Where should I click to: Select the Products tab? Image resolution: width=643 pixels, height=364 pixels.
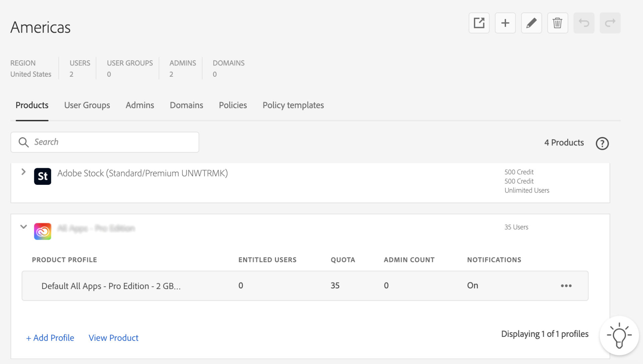[32, 105]
